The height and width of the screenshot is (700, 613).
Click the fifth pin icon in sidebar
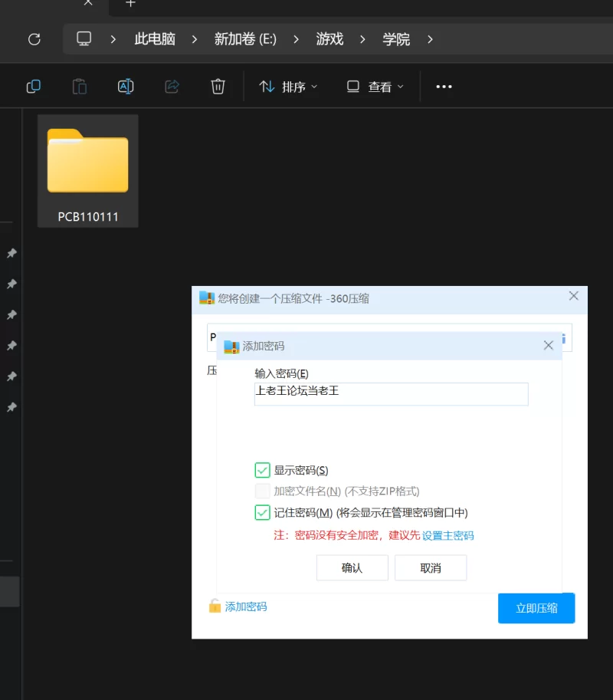[12, 376]
